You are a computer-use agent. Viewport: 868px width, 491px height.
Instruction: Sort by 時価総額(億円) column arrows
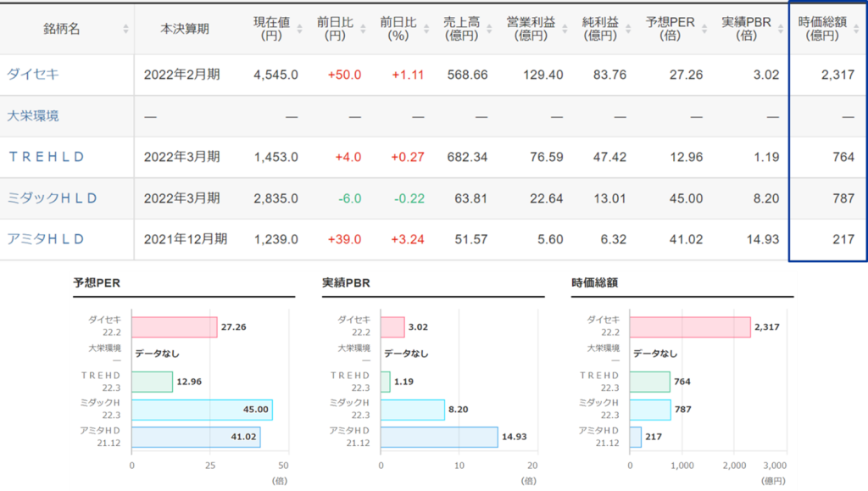(856, 29)
